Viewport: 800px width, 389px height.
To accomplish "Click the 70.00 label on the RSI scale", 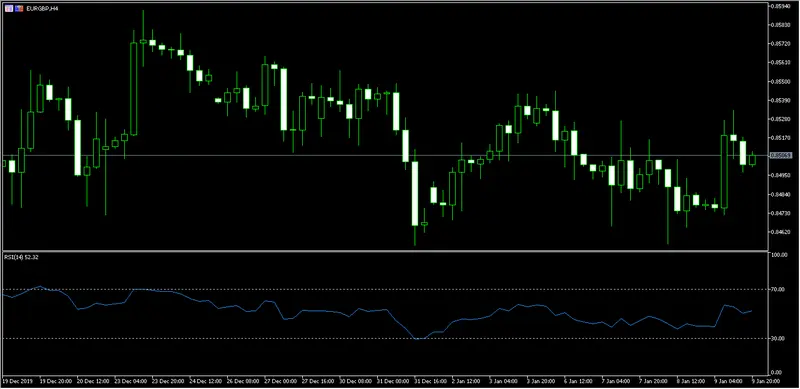I will 779,289.
